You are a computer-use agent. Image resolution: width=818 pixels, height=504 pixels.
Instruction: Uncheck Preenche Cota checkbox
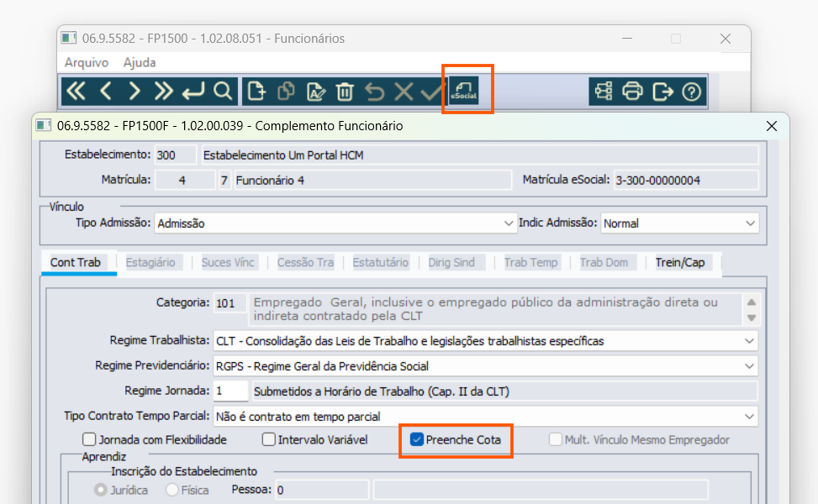pos(416,439)
